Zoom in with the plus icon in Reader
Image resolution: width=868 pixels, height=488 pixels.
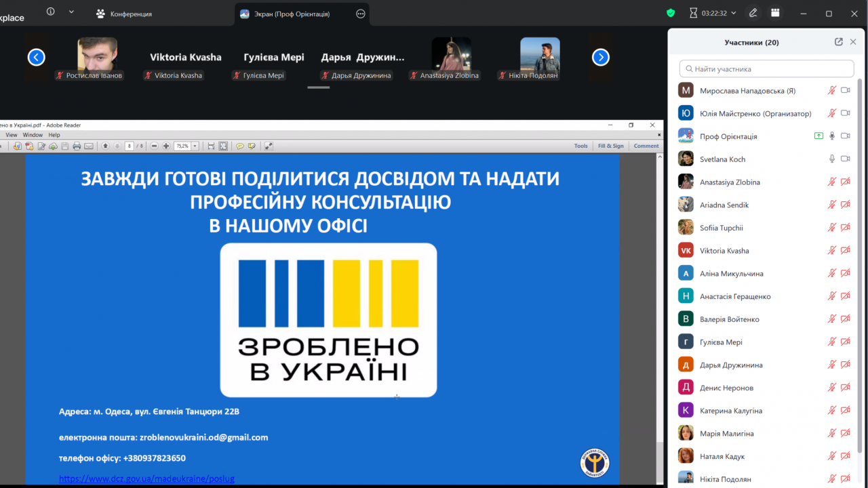pos(166,146)
